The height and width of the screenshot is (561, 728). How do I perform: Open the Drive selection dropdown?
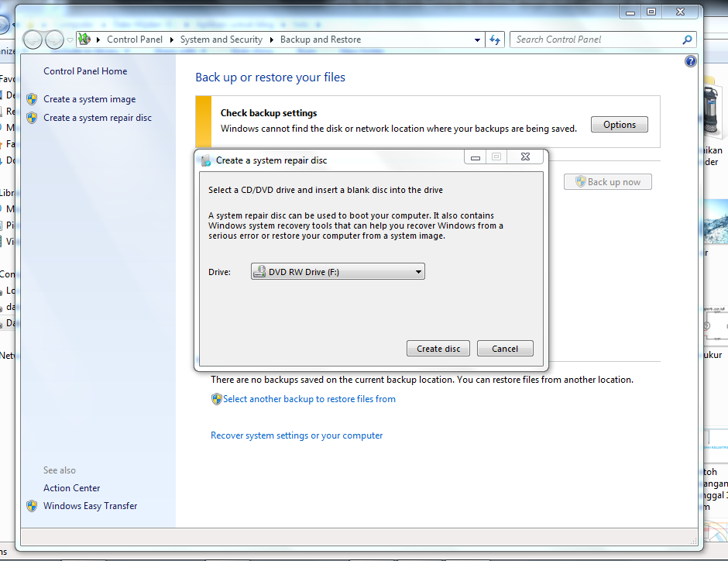pos(417,271)
